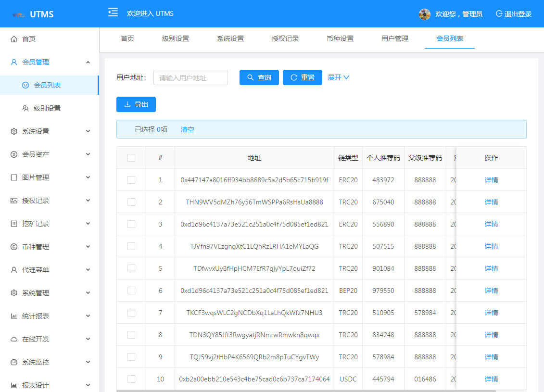Click 清空 to clear selection
The width and height of the screenshot is (544, 392).
tap(188, 129)
